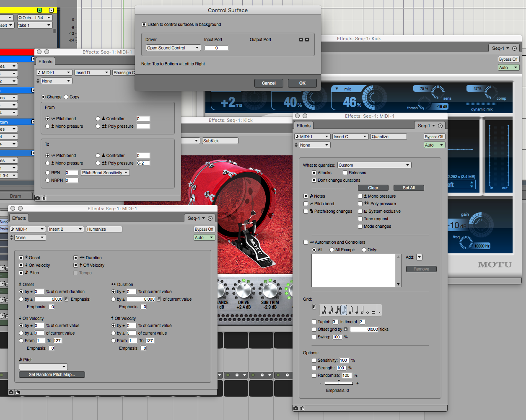
Task: Click the snapshot camera icon in the Quantize window
Action: (x=296, y=408)
